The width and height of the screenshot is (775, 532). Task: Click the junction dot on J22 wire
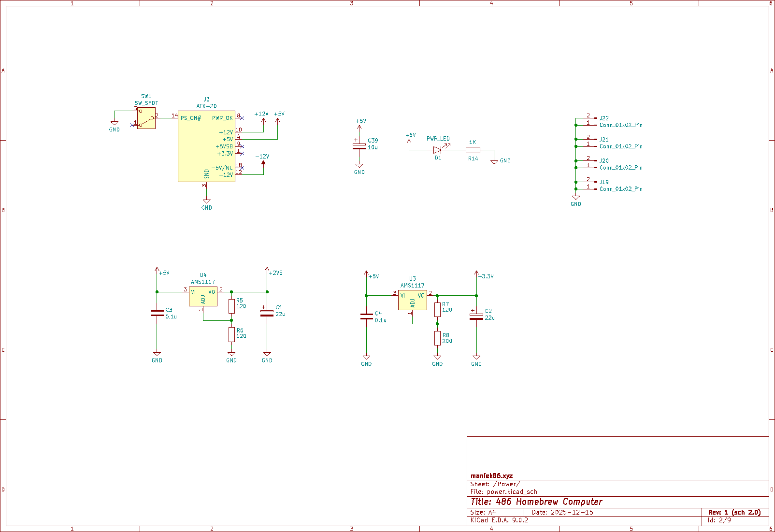pyautogui.click(x=575, y=125)
